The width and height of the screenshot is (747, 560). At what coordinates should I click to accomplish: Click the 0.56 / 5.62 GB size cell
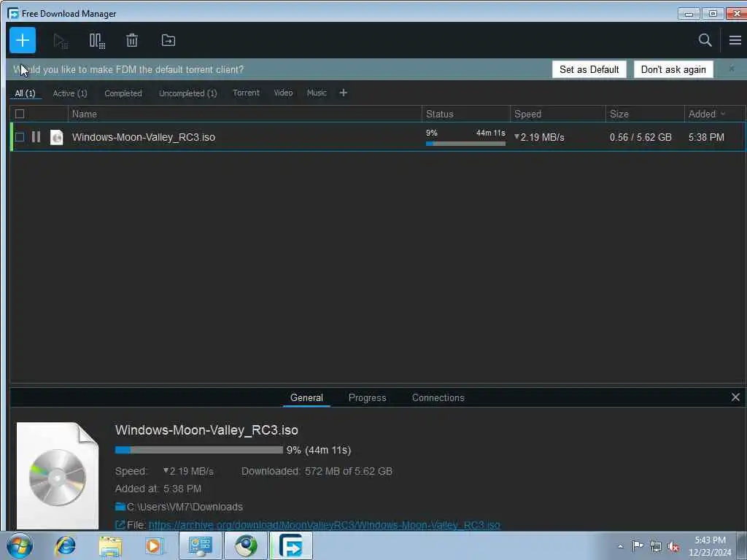point(640,137)
